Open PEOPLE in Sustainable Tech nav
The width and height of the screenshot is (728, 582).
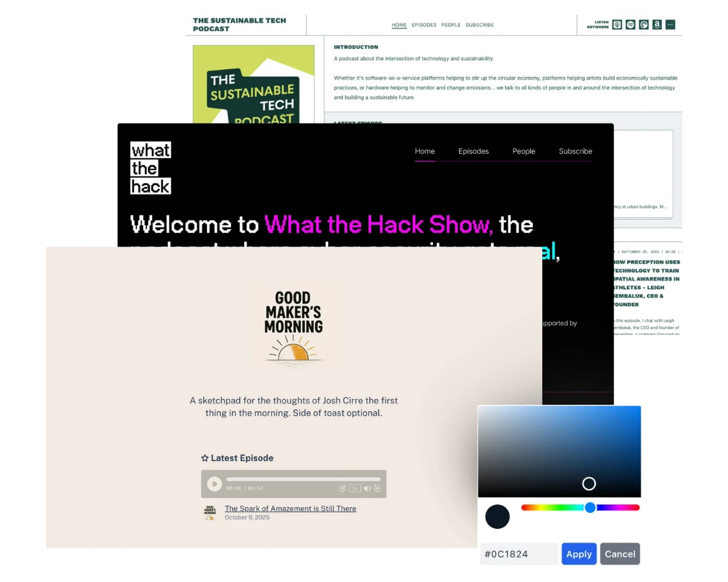click(451, 25)
